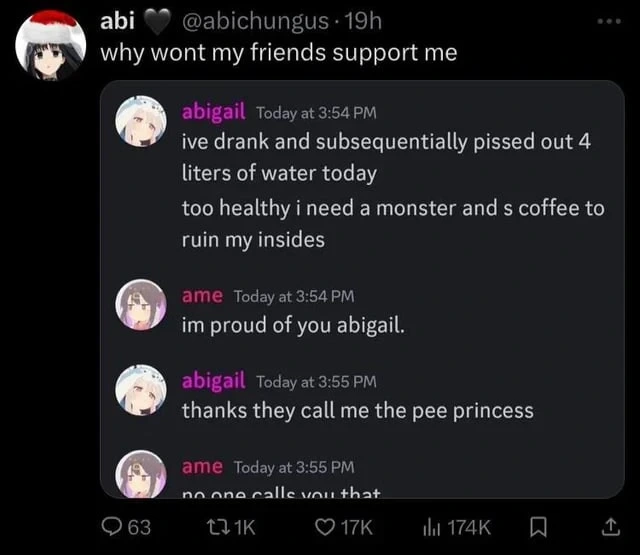The width and height of the screenshot is (640, 555).
Task: Click the black heart emoji beside abi
Action: point(158,23)
